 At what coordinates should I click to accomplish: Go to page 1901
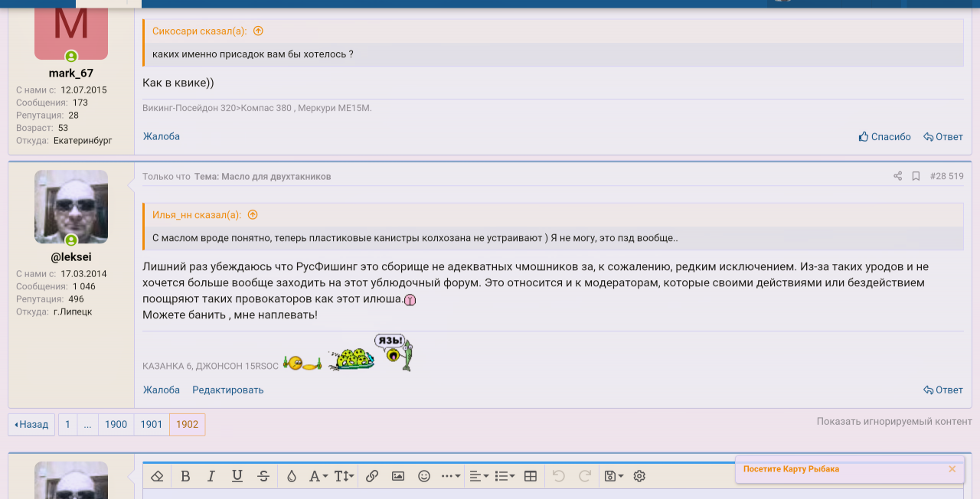(x=152, y=424)
